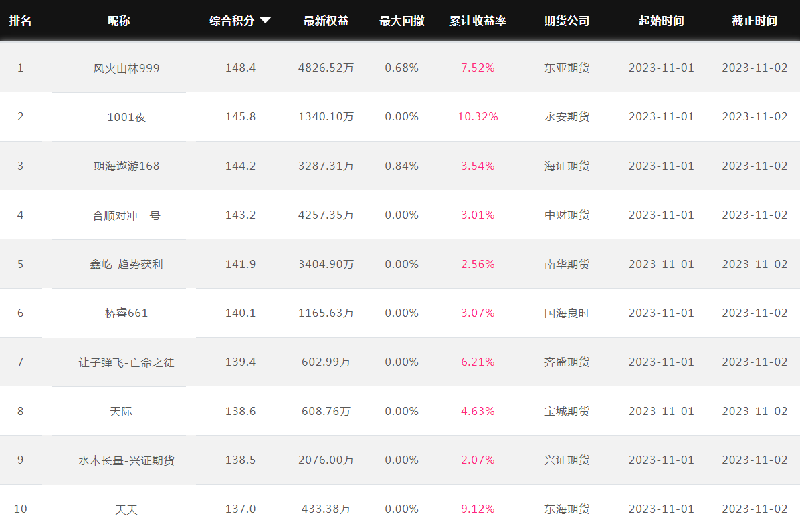Select score value 137.0
Image resolution: width=800 pixels, height=532 pixels.
pos(240,509)
